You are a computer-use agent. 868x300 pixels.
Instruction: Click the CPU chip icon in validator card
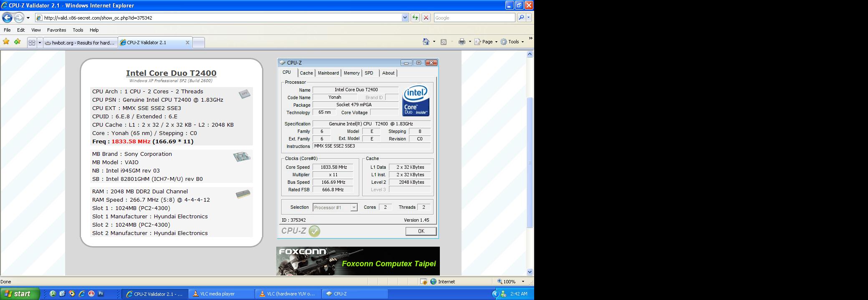pyautogui.click(x=245, y=94)
